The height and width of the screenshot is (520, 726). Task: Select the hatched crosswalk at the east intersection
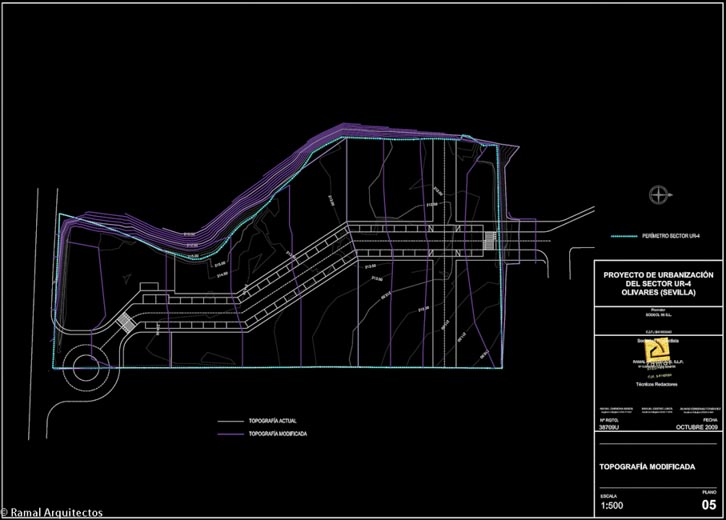(x=490, y=240)
